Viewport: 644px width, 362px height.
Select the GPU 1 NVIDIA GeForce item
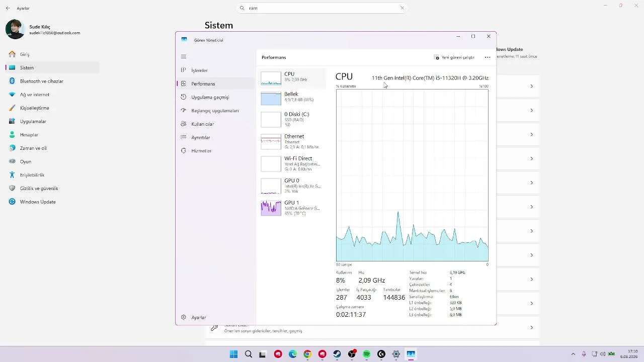(x=292, y=208)
